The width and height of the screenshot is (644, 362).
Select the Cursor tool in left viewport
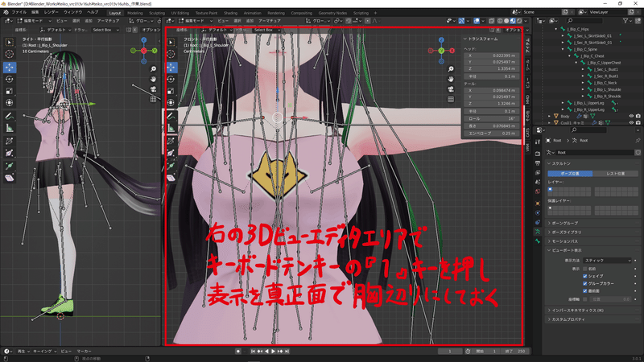[10, 54]
